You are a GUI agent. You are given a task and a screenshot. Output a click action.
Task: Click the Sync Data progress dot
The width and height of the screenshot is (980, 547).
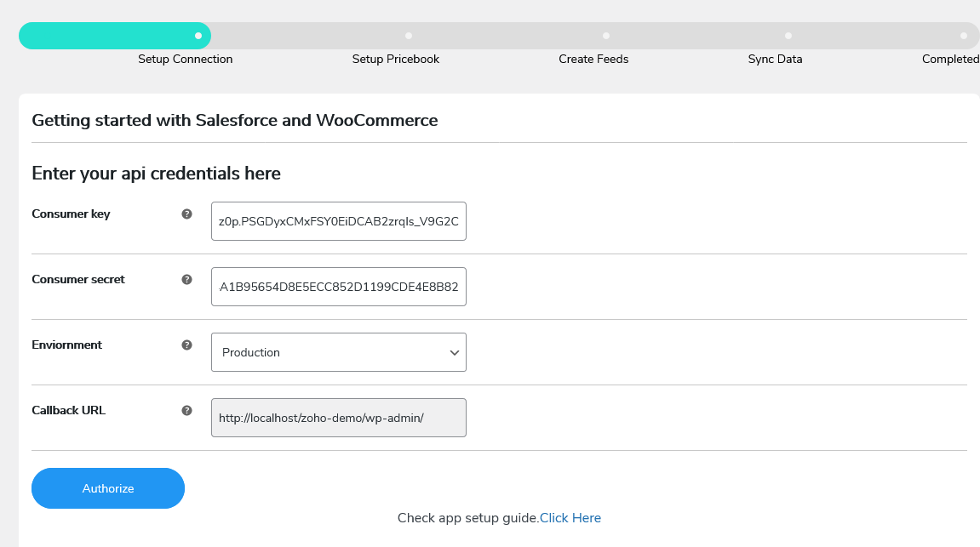tap(788, 36)
